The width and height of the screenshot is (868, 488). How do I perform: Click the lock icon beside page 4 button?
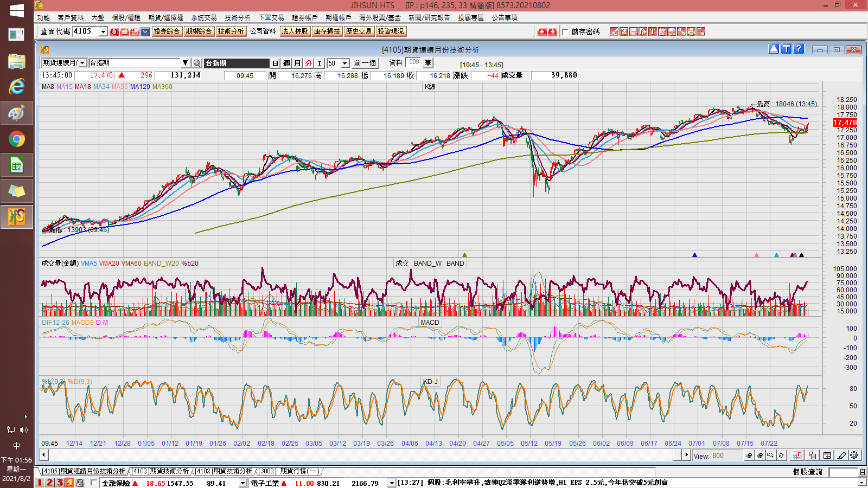click(80, 483)
